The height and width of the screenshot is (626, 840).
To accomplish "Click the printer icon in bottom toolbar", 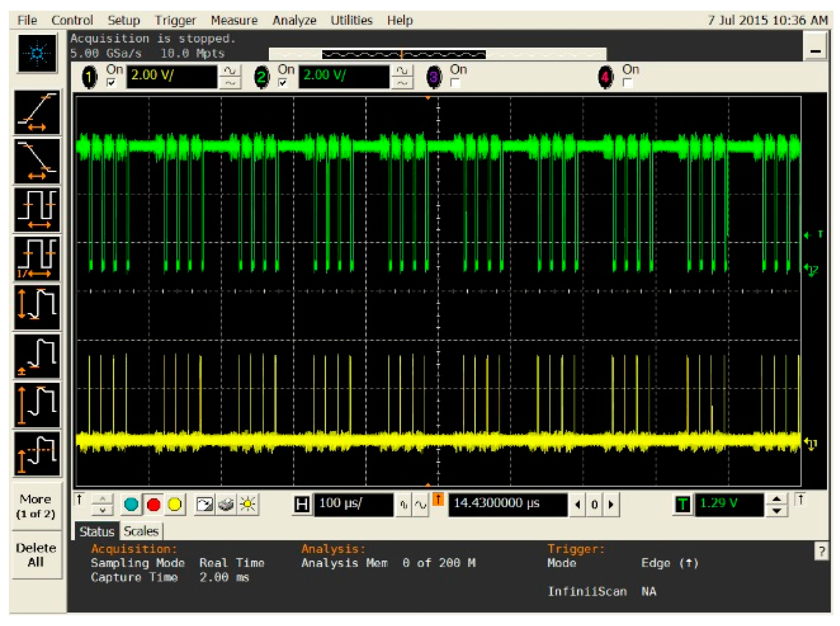I will point(226,504).
